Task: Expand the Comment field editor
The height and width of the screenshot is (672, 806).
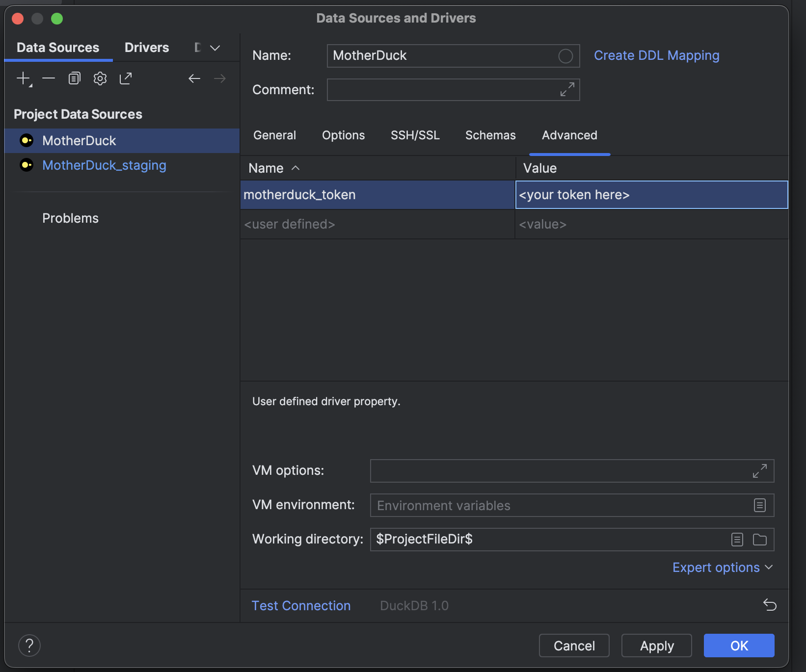Action: pyautogui.click(x=567, y=89)
